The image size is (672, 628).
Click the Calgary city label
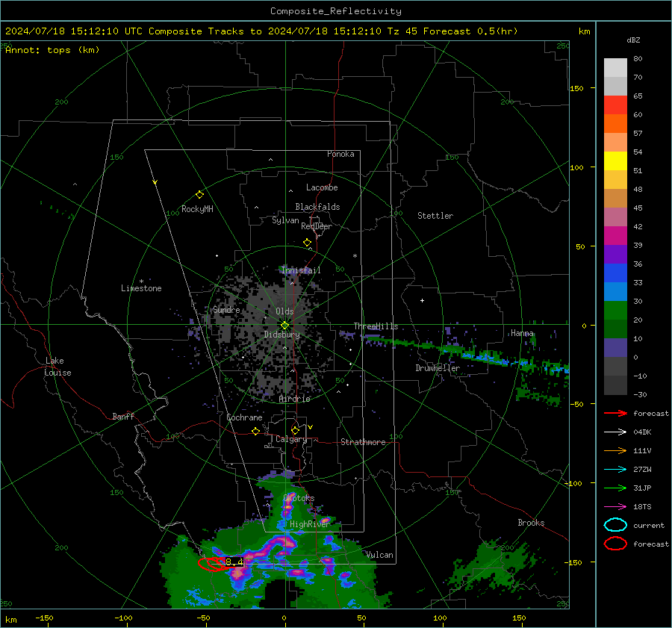pos(291,439)
